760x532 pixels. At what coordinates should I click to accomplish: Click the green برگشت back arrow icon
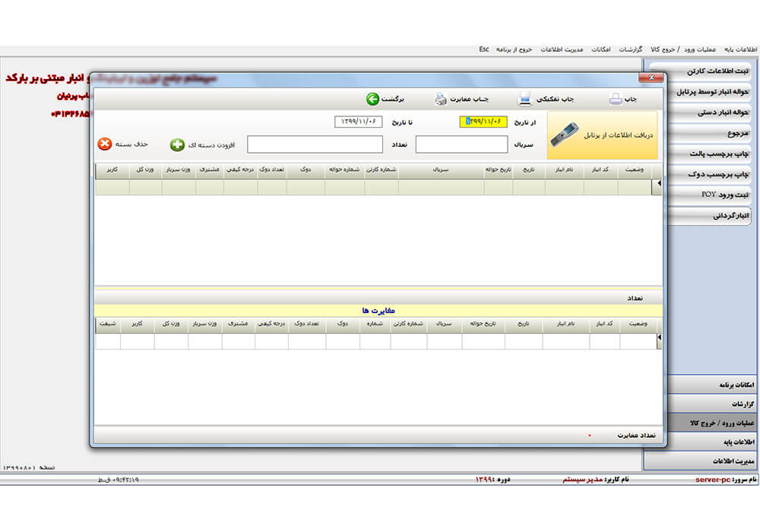click(372, 99)
